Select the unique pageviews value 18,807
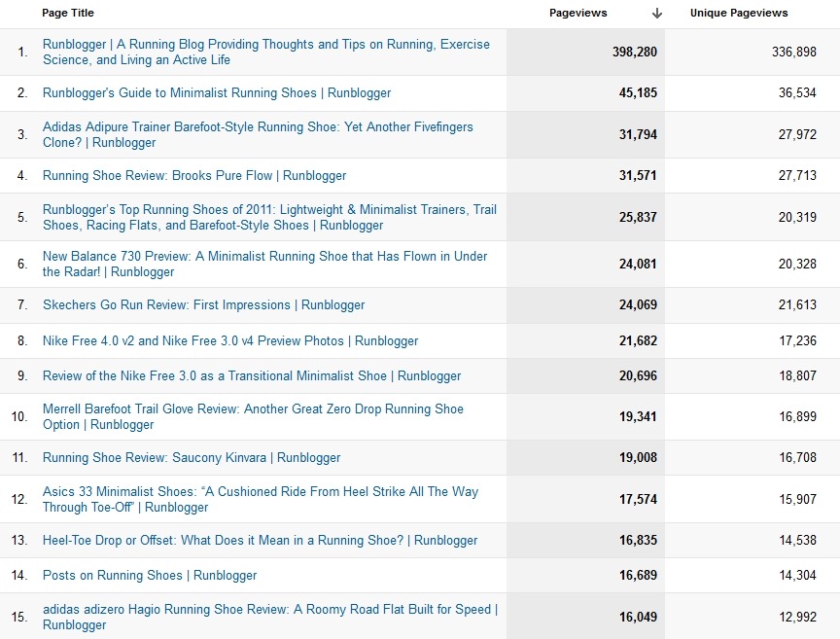 point(797,375)
